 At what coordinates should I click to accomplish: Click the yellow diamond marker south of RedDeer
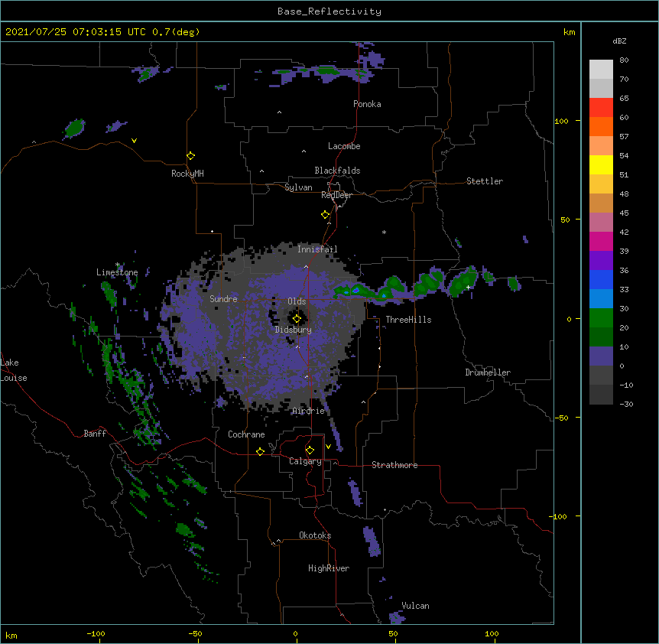tap(326, 215)
